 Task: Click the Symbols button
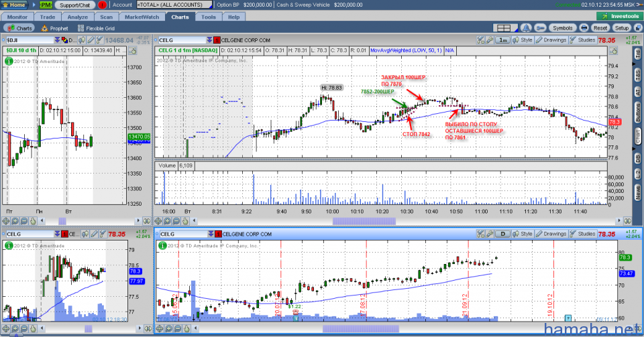point(563,28)
